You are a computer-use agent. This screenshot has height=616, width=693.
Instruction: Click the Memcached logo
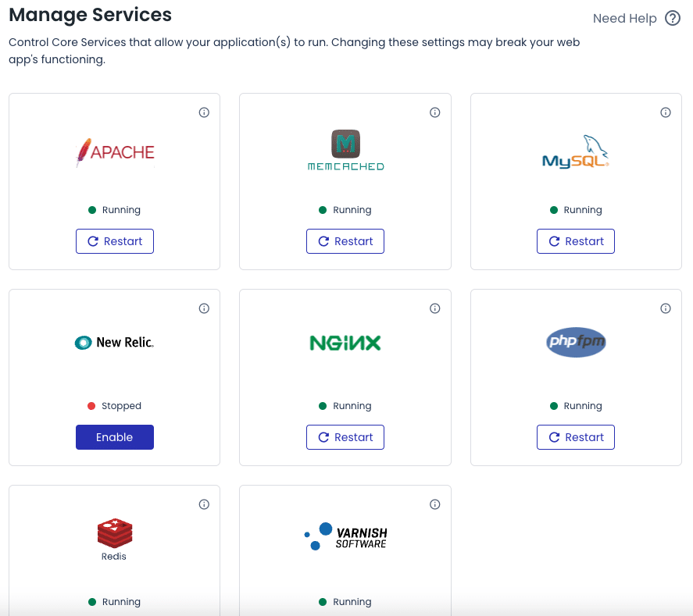point(345,150)
